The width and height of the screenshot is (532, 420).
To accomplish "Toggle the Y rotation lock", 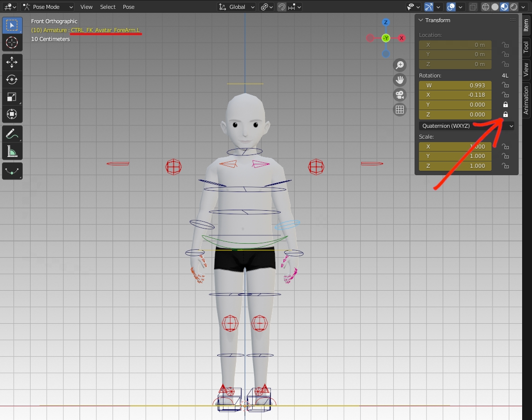I will click(505, 105).
